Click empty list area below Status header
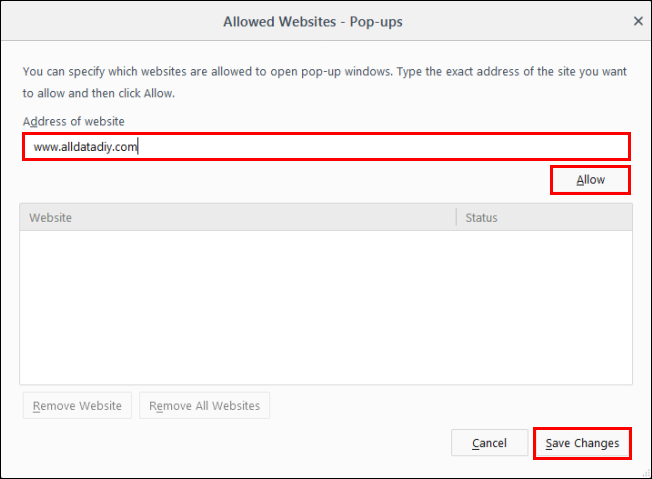The width and height of the screenshot is (652, 479). pos(544,307)
